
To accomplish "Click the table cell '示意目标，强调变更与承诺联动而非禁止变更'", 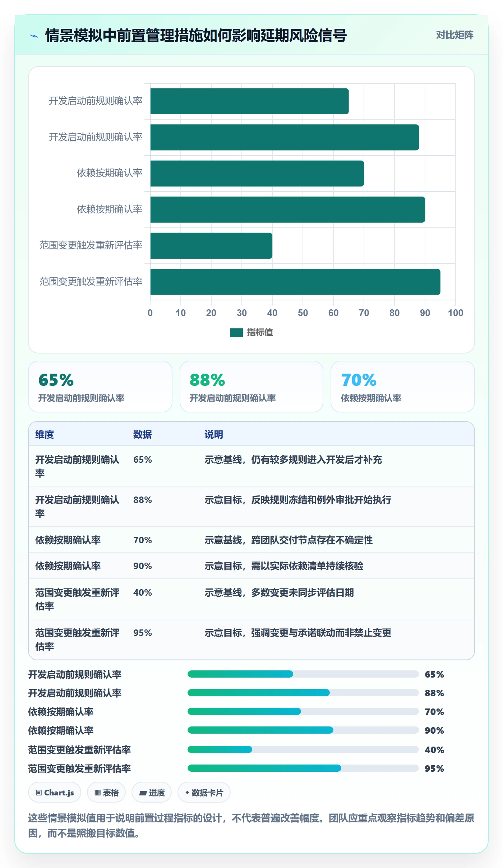I will 298,633.
